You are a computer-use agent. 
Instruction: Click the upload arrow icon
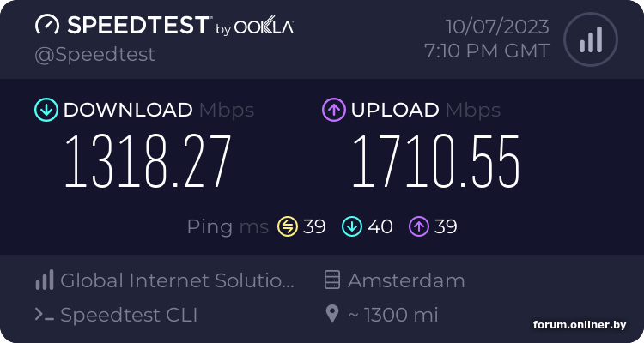[333, 110]
